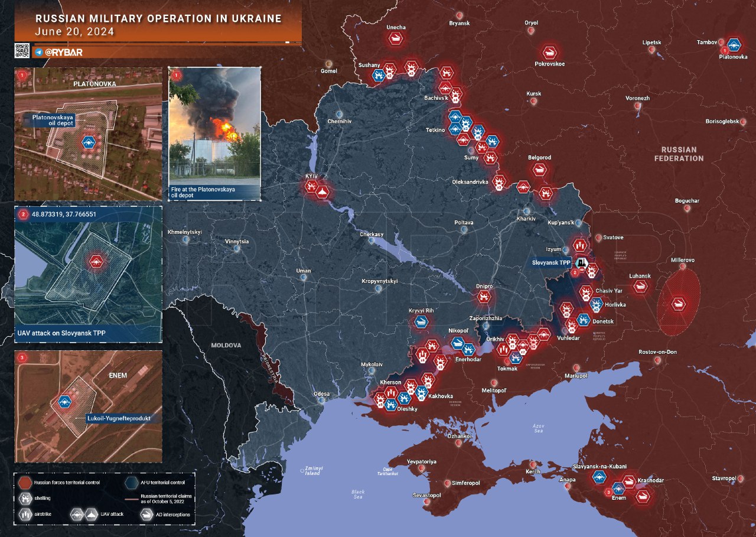Click the red icon at Pokrovskoe
The width and height of the screenshot is (756, 537).
point(550,52)
